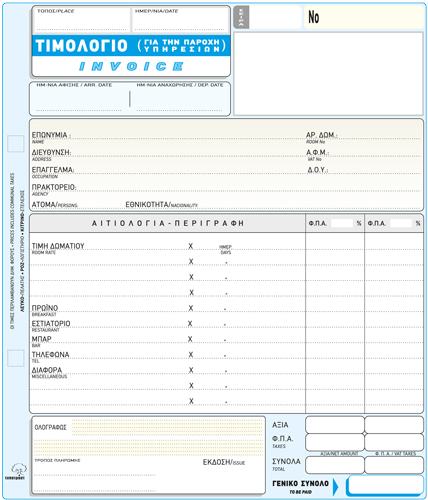Click the ΤΟΠΟΣ/PLACE field

[82, 20]
